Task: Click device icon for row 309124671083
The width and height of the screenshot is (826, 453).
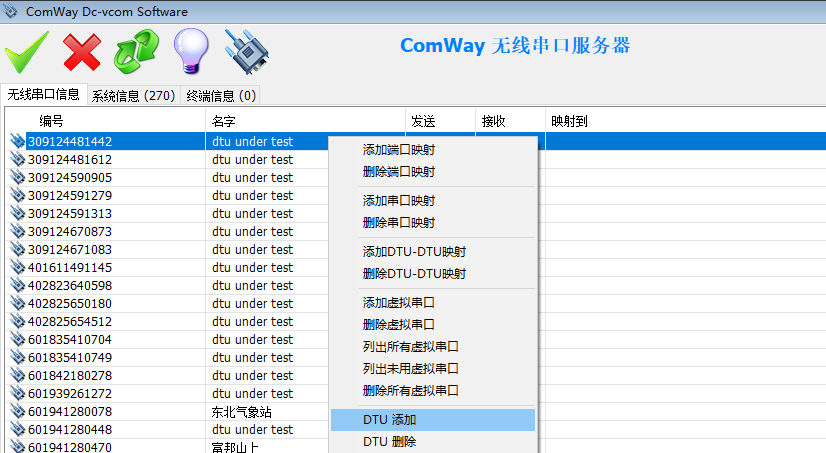Action: (17, 249)
